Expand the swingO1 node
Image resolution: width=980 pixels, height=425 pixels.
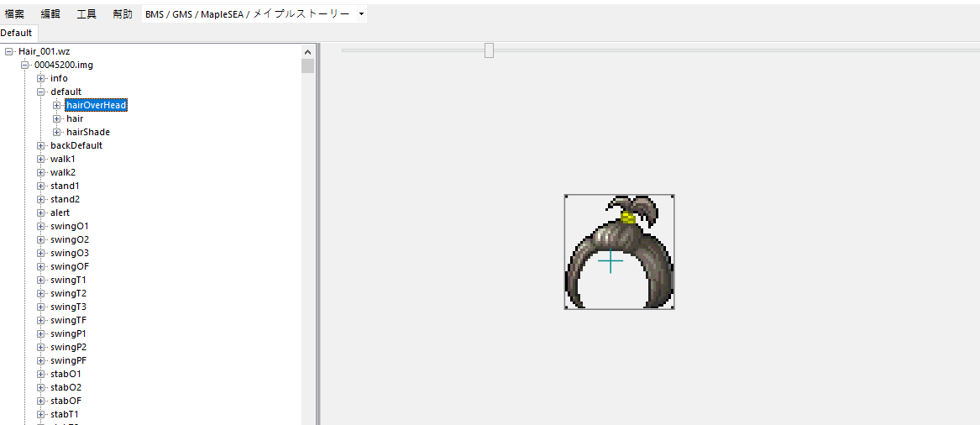tap(40, 226)
